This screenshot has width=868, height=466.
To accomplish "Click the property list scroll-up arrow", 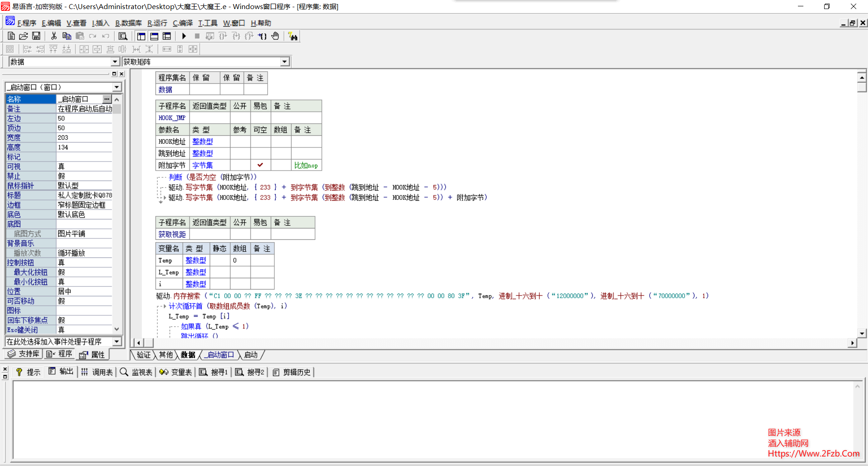I will point(117,100).
